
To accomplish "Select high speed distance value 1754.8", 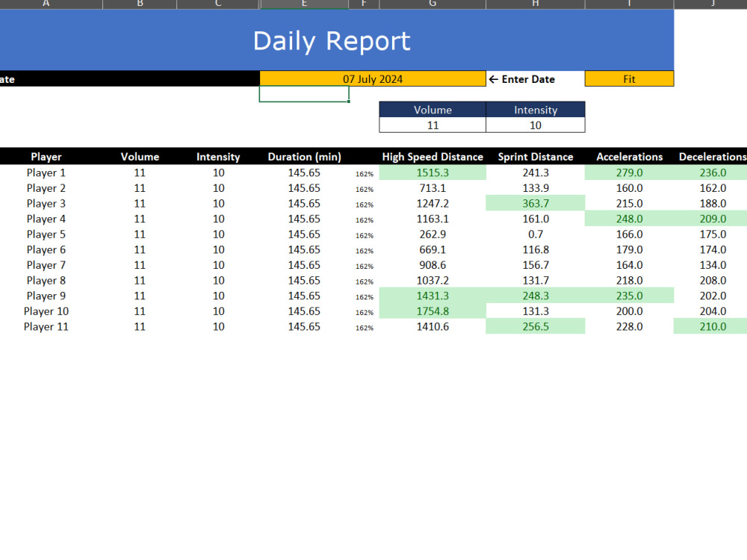I will pos(433,311).
